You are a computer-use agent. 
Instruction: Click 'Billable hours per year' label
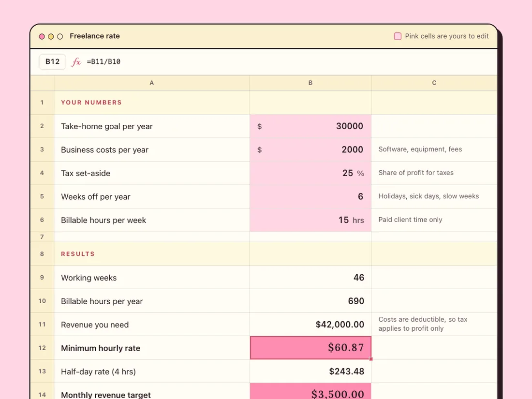[x=102, y=301]
